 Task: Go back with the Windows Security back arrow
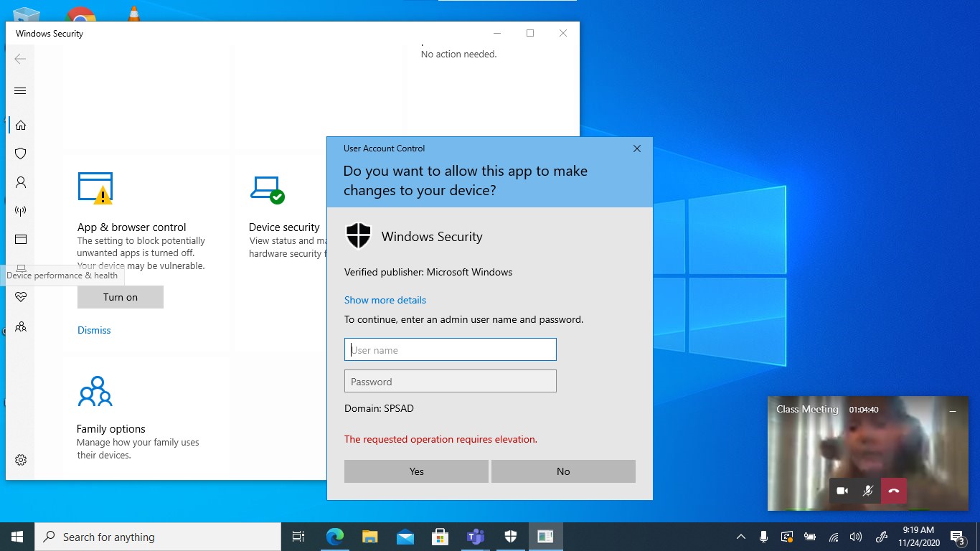[20, 59]
